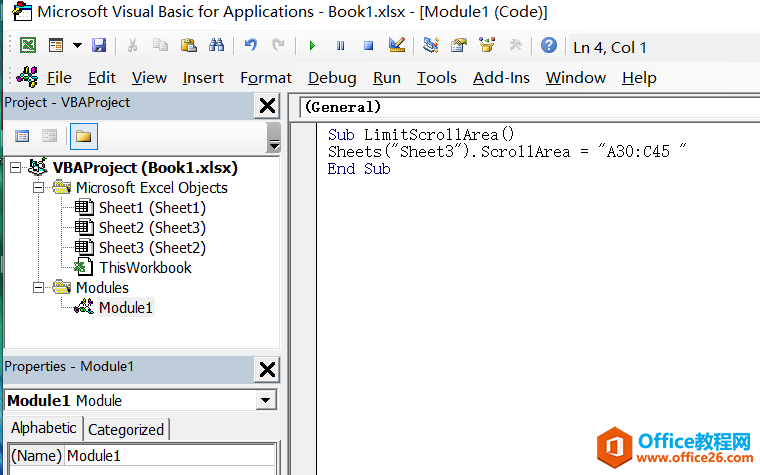Viewport: 760px width, 475px height.
Task: Click the Insert UserForm toolbar icon
Action: coord(56,46)
